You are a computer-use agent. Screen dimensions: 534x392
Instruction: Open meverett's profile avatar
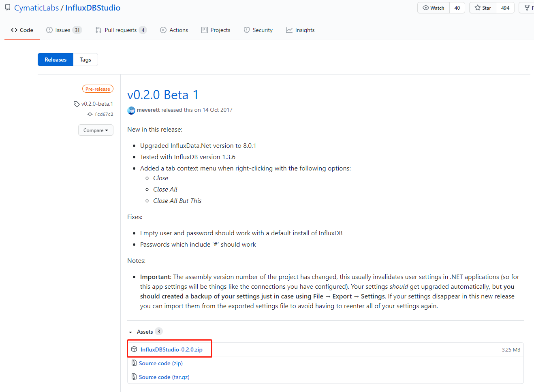pyautogui.click(x=131, y=110)
